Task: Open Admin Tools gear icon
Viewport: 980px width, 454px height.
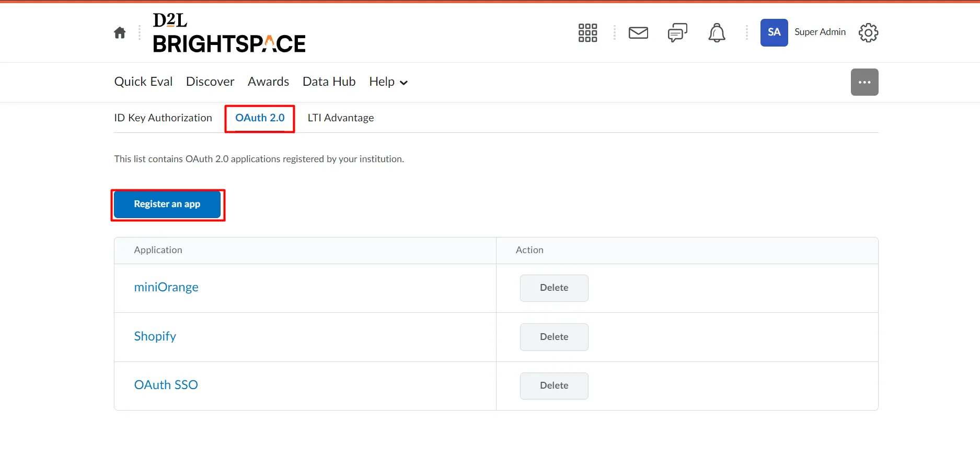Action: pos(868,32)
